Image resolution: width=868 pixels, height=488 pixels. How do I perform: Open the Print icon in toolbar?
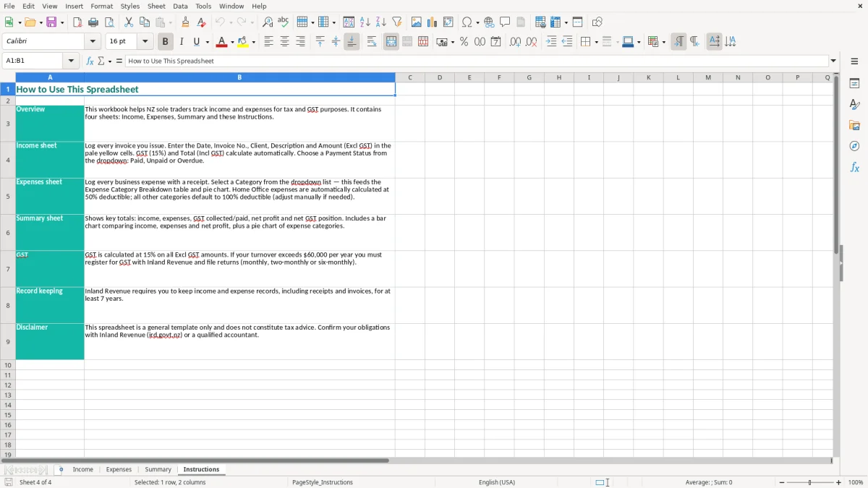point(93,22)
